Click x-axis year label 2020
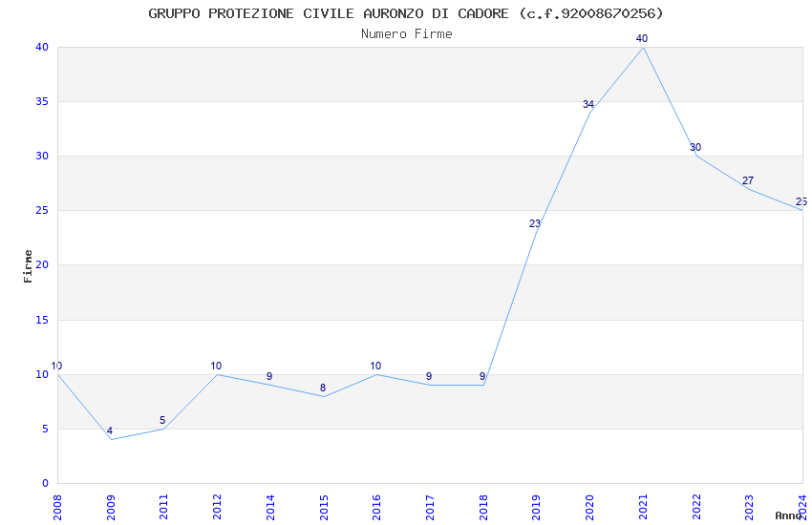Image resolution: width=812 pixels, height=525 pixels. [589, 507]
